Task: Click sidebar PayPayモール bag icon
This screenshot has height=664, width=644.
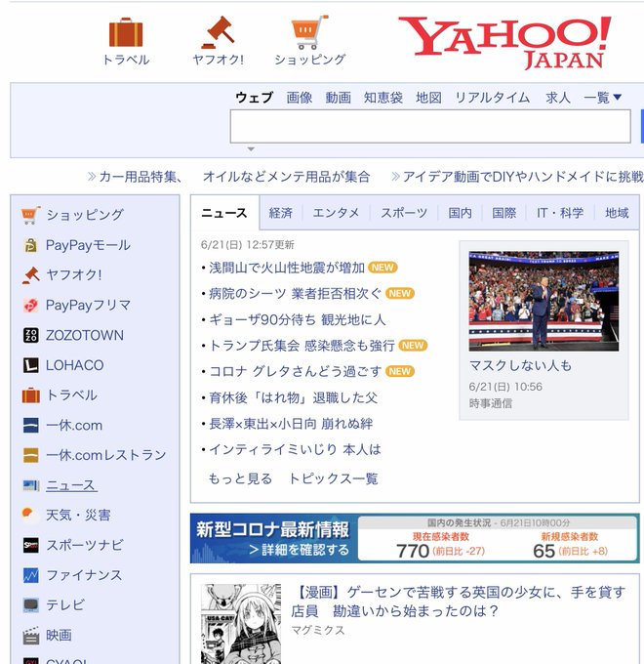Action: pyautogui.click(x=31, y=245)
